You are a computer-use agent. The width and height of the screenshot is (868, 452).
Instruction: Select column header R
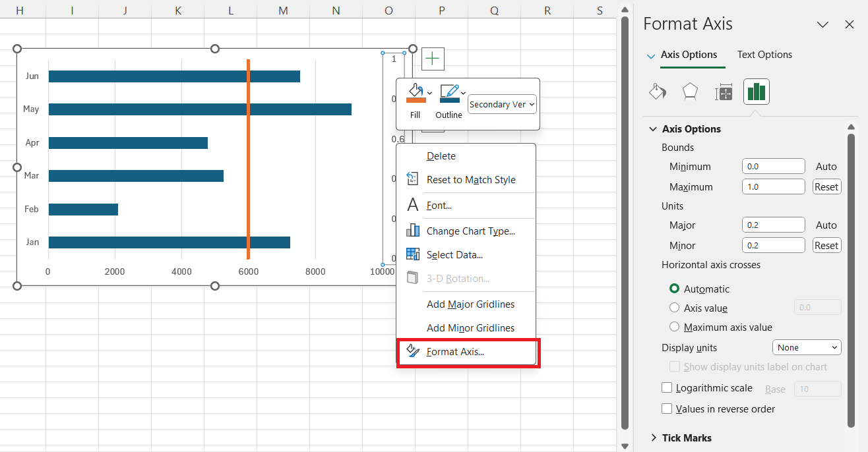coord(547,10)
